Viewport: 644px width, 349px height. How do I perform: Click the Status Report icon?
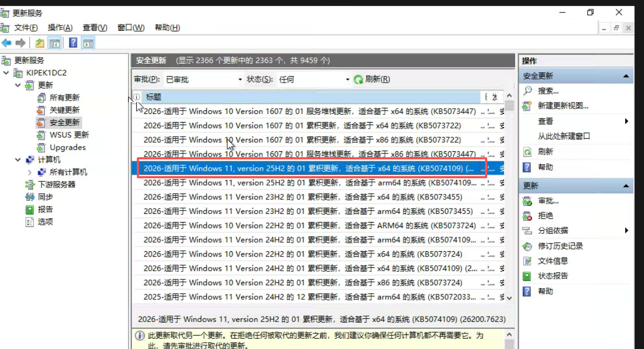(527, 276)
